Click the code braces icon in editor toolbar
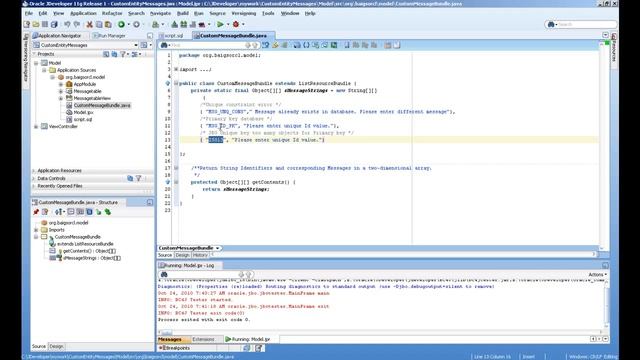Viewport: 640px width, 360px height. click(306, 45)
